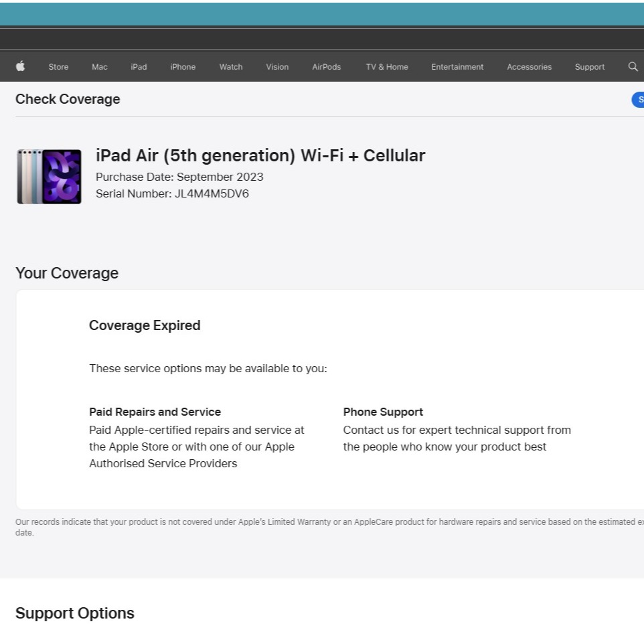
Task: Click 'These service options may be available' text
Action: click(x=208, y=368)
